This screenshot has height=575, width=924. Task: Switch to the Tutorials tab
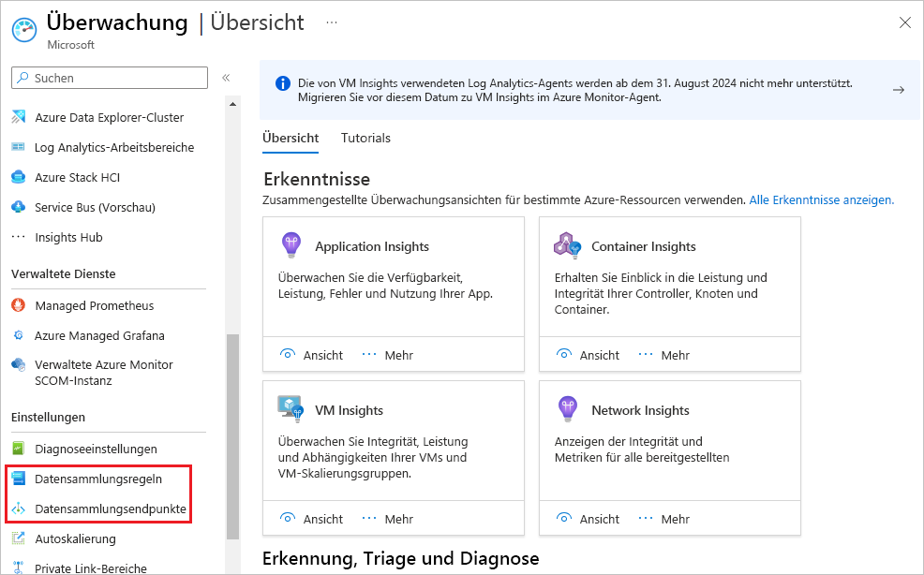pos(365,139)
